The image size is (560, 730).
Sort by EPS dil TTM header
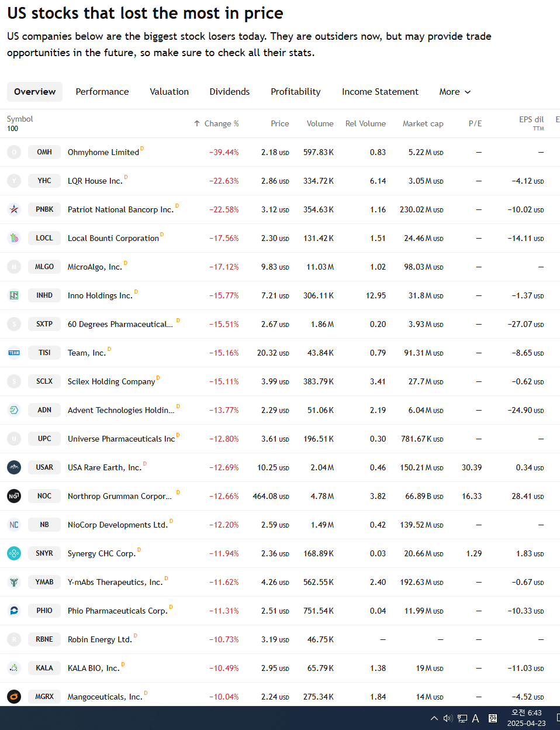tap(531, 123)
